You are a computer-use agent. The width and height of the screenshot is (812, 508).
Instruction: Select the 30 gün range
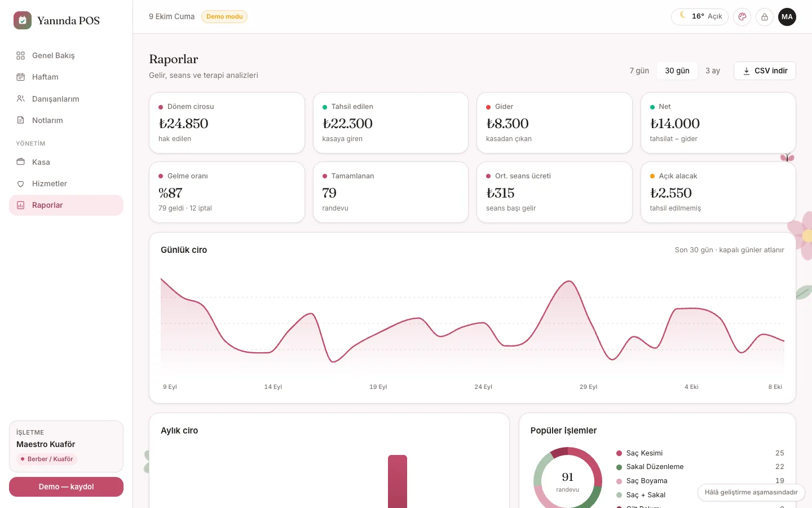tap(677, 71)
